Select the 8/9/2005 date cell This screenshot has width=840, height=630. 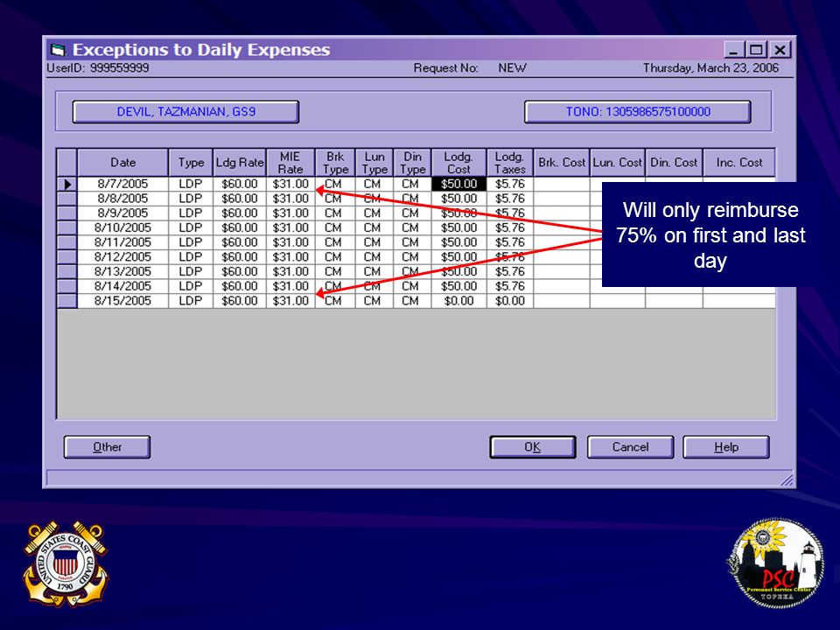point(122,213)
